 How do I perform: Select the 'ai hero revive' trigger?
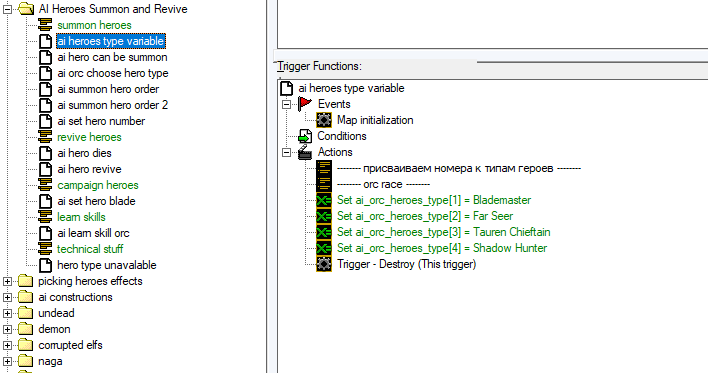coord(89,169)
